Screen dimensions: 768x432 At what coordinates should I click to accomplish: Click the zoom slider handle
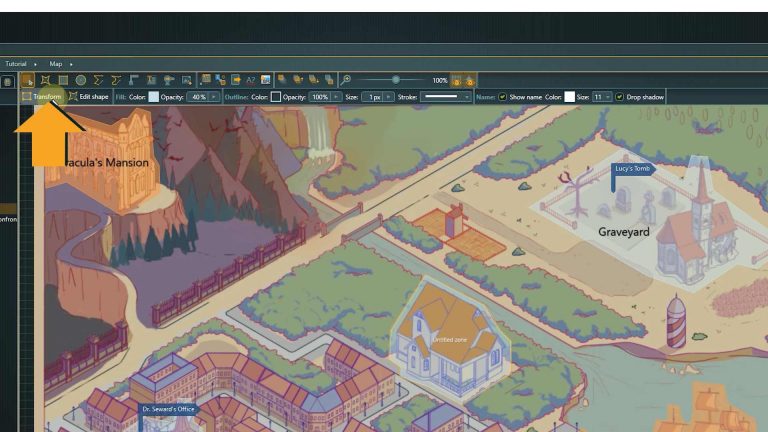[396, 79]
